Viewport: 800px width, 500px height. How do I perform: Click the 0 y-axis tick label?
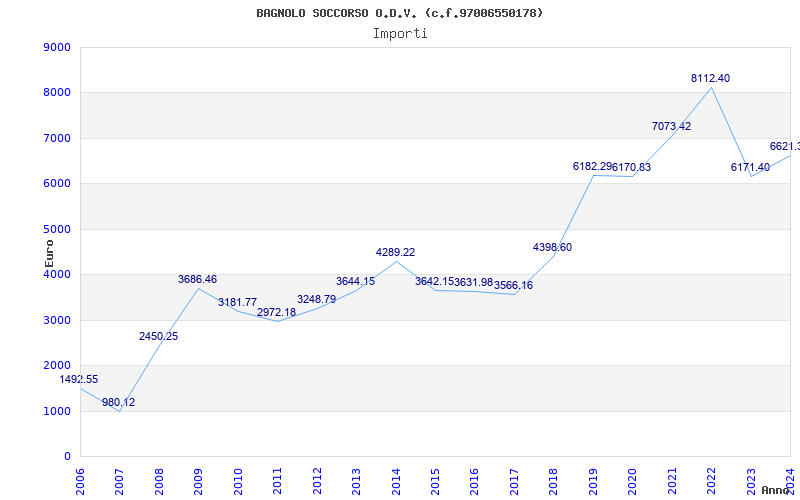tap(68, 457)
